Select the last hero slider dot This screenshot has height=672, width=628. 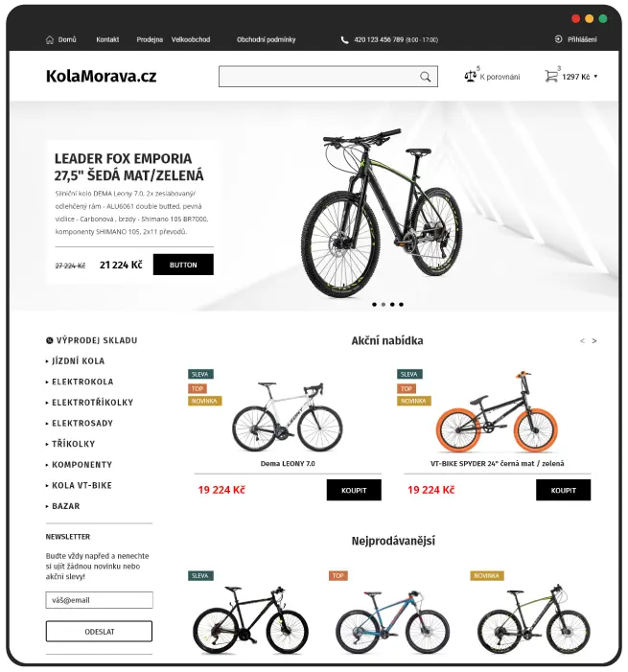(x=401, y=304)
